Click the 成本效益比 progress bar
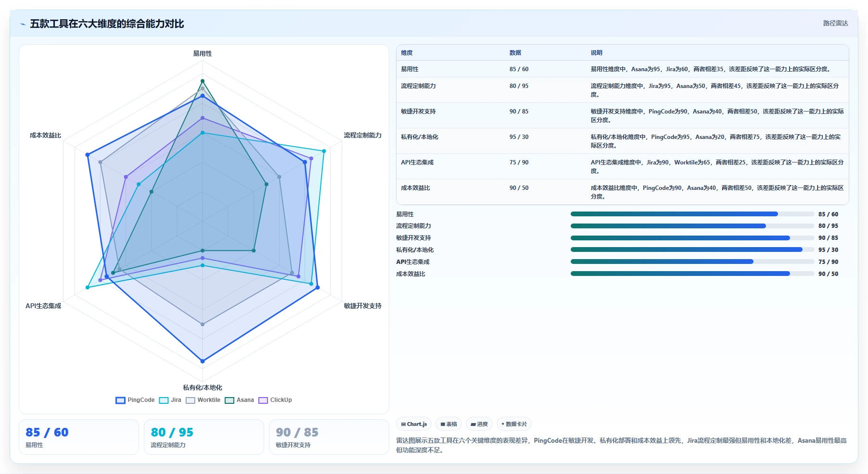The width and height of the screenshot is (868, 474). (x=692, y=274)
